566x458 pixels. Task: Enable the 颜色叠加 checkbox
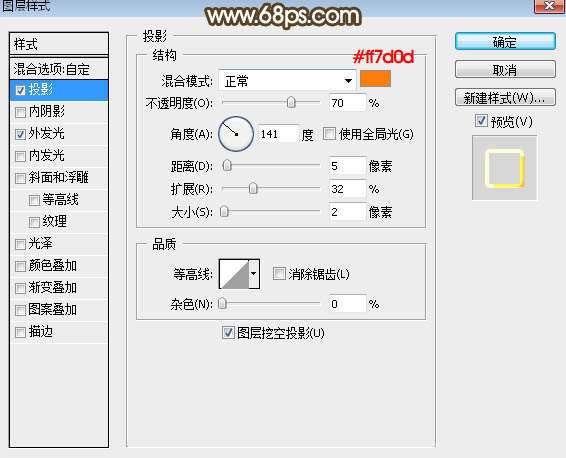tap(20, 266)
